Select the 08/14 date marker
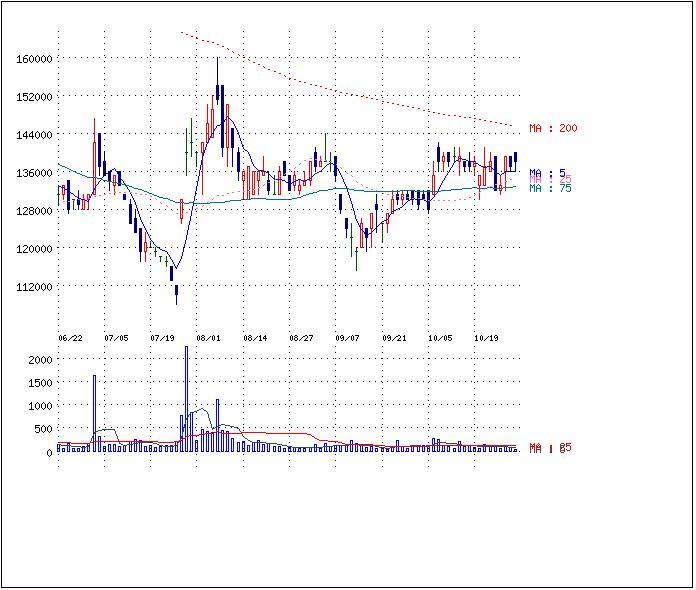Screen dimensions: 696x590 click(x=255, y=338)
